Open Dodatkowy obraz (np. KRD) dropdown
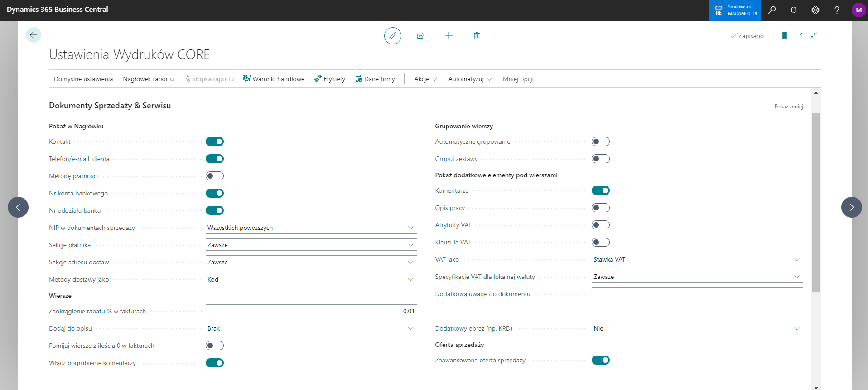The image size is (868, 390). pos(697,328)
